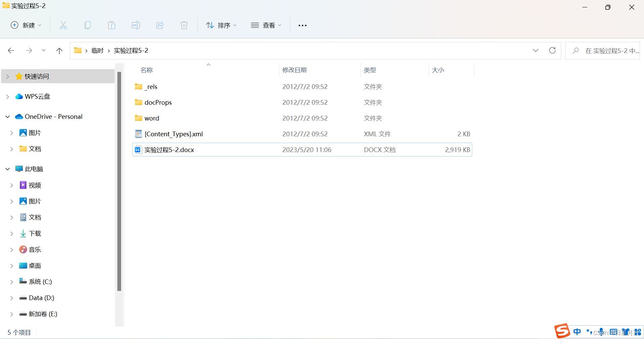Click the docProps folder icon
Image resolution: width=644 pixels, height=339 pixels.
(x=139, y=102)
